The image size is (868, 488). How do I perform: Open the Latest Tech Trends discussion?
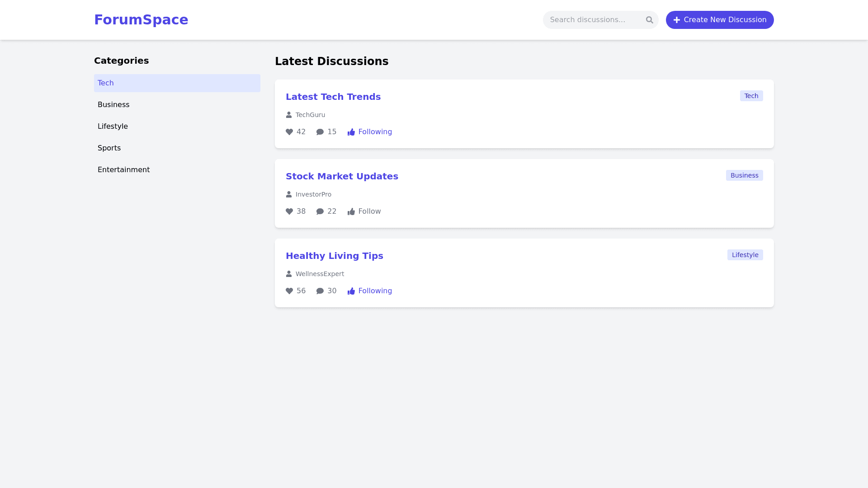[x=333, y=97]
